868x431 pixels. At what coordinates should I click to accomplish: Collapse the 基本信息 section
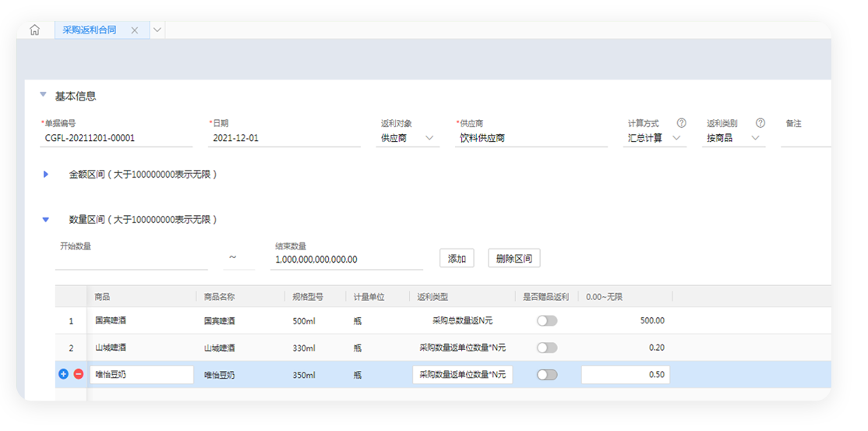tap(43, 95)
